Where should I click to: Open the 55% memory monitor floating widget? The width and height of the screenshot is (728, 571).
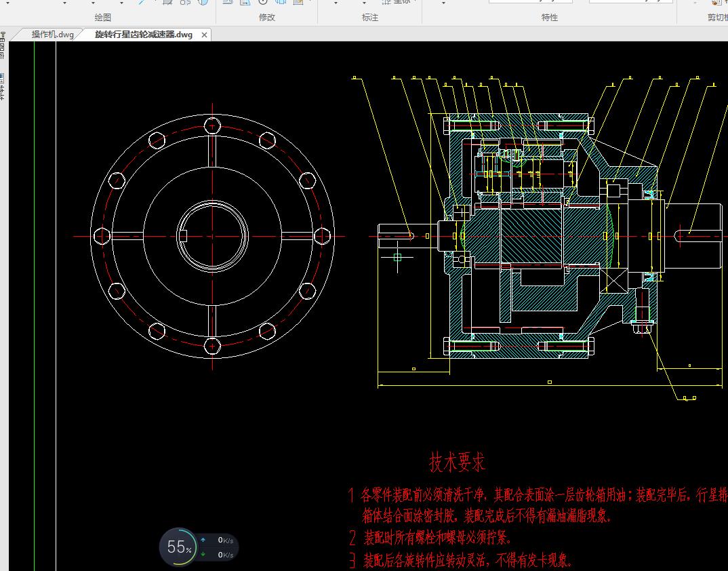(x=179, y=547)
